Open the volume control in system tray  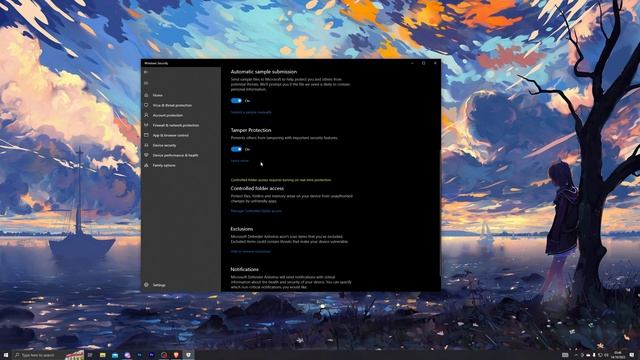[606, 355]
